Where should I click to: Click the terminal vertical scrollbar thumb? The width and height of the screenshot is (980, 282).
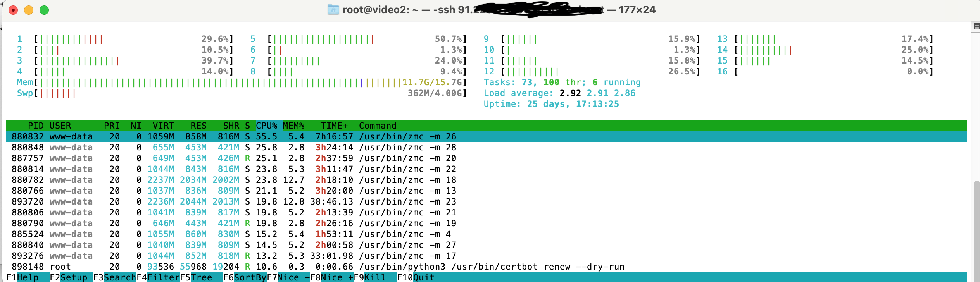tap(977, 231)
